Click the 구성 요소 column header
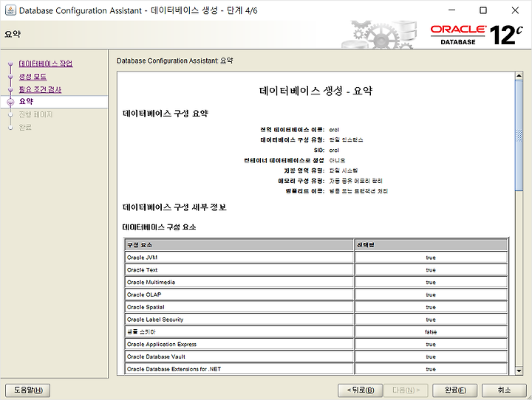Image resolution: width=532 pixels, height=400 pixels. coord(239,245)
